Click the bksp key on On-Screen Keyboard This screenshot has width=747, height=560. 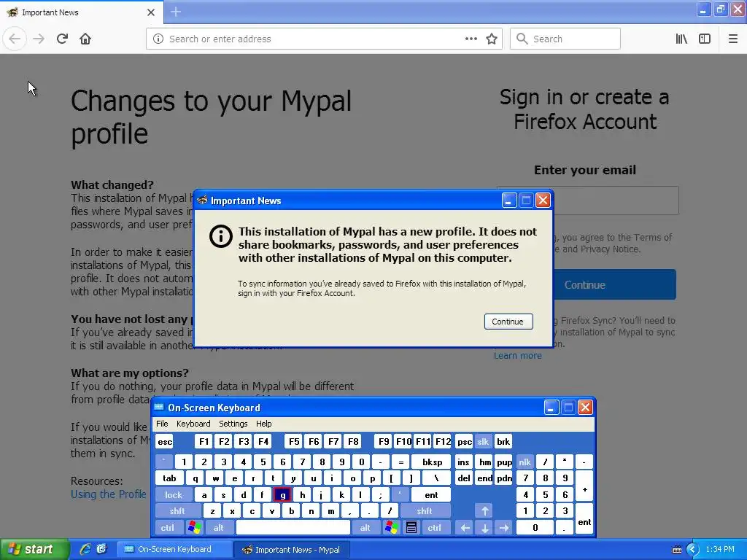click(x=432, y=462)
